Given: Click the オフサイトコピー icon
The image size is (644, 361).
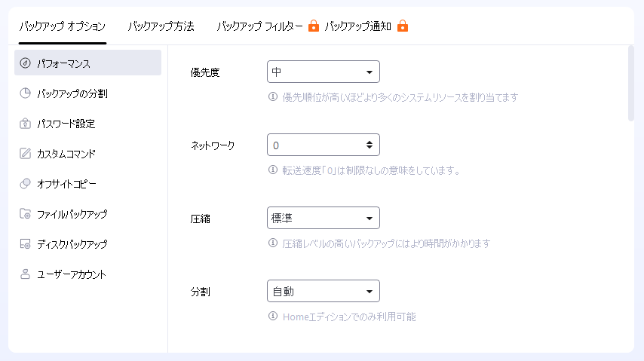Looking at the screenshot, I should tap(25, 184).
